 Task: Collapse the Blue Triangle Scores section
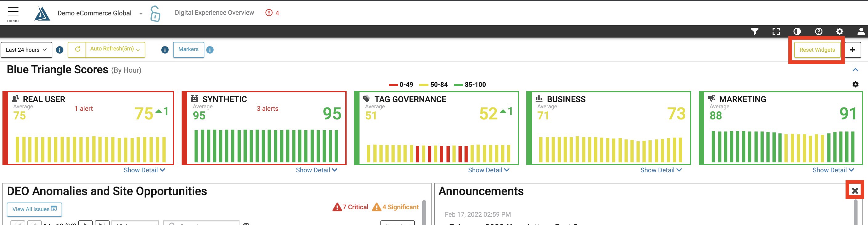point(855,70)
